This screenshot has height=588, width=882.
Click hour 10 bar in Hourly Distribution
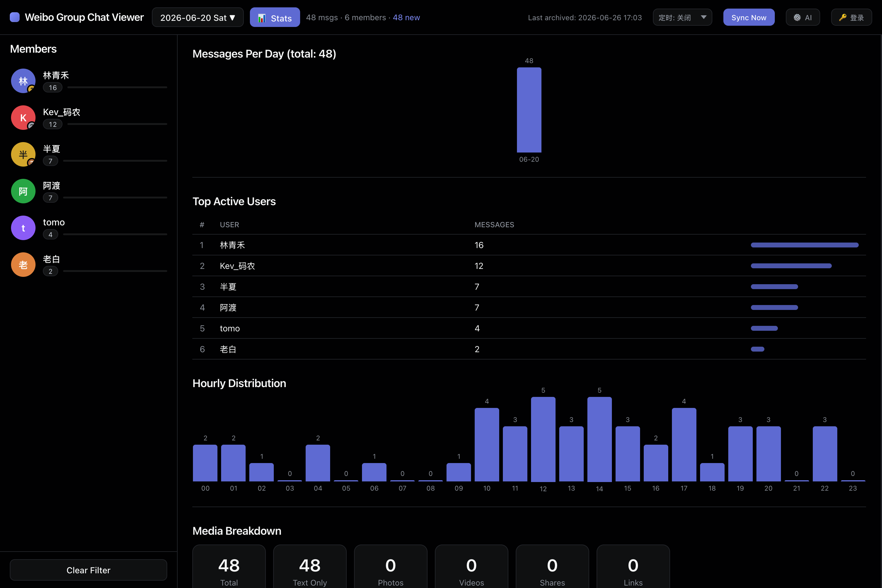coord(487,445)
